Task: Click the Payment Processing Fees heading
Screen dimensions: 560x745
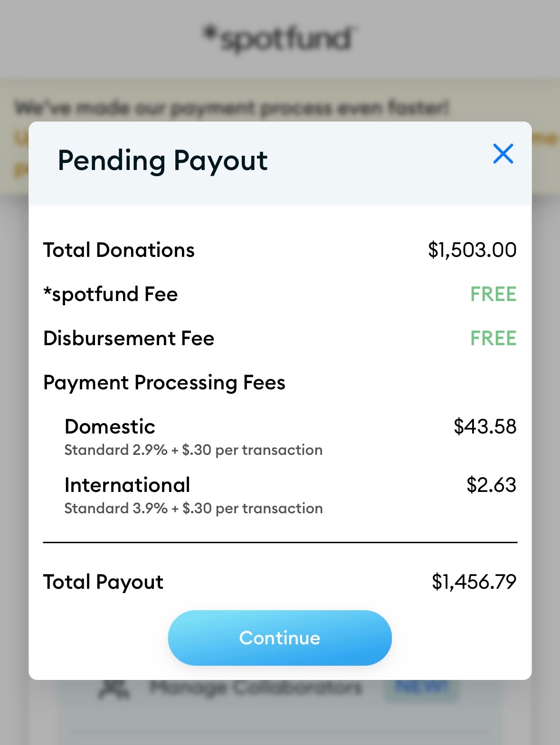Action: tap(164, 383)
